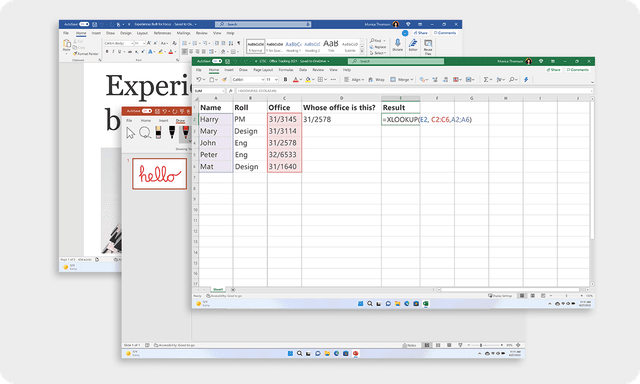Click the cell 32/6533 in Office column
This screenshot has height=384, width=640.
point(284,155)
